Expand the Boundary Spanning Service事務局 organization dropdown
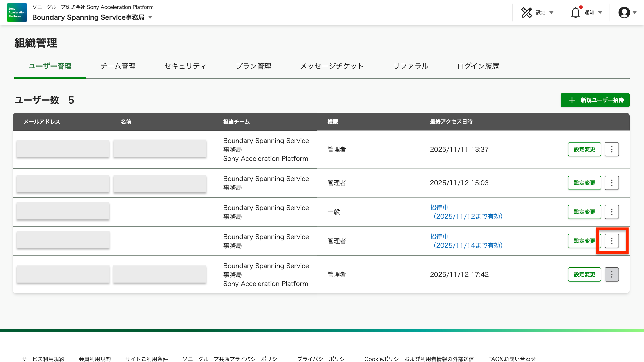Screen dimensions: 644x362 tap(150, 17)
